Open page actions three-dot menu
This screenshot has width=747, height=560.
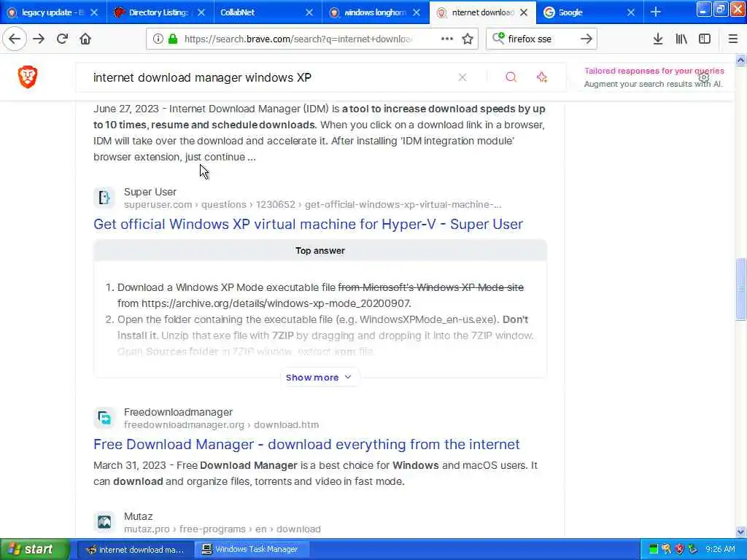[447, 39]
